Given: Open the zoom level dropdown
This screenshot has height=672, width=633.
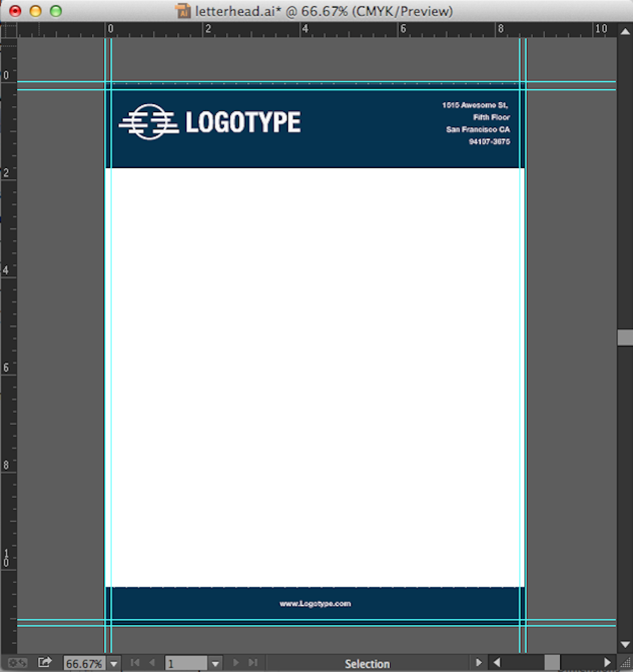Looking at the screenshot, I should [x=114, y=664].
